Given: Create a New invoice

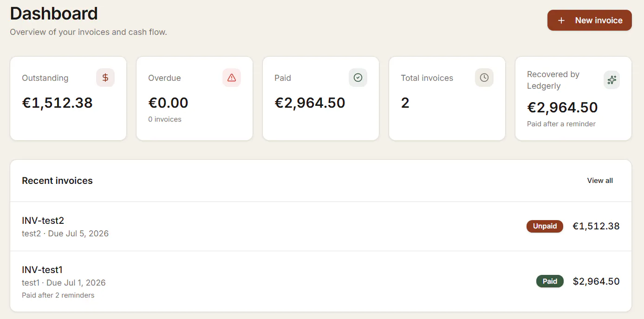Looking at the screenshot, I should [590, 20].
